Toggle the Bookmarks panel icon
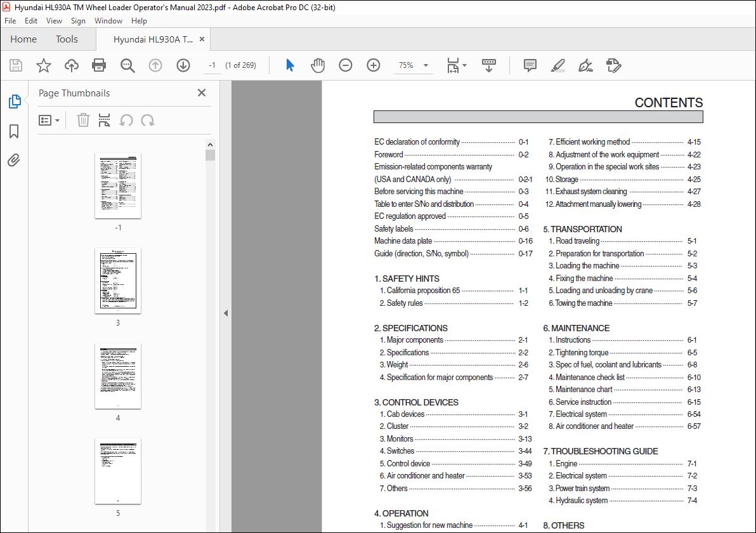Screen dimensions: 756x533 coord(14,131)
